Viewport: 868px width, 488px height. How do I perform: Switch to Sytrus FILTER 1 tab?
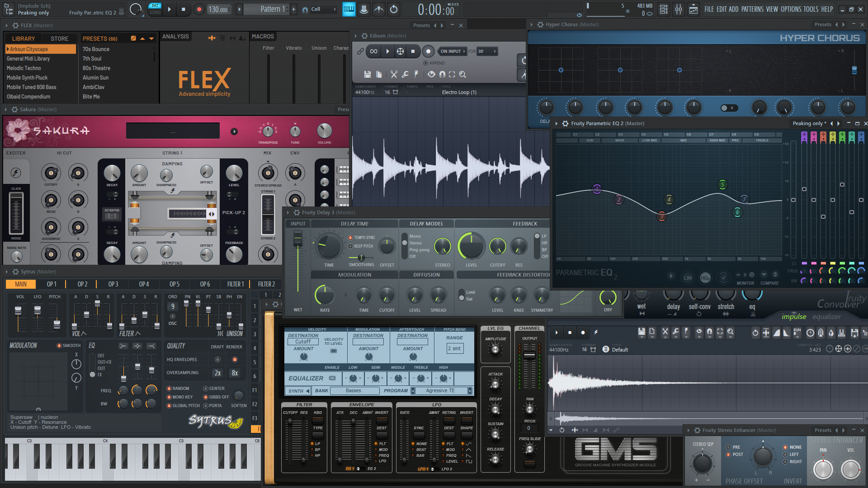pyautogui.click(x=236, y=284)
